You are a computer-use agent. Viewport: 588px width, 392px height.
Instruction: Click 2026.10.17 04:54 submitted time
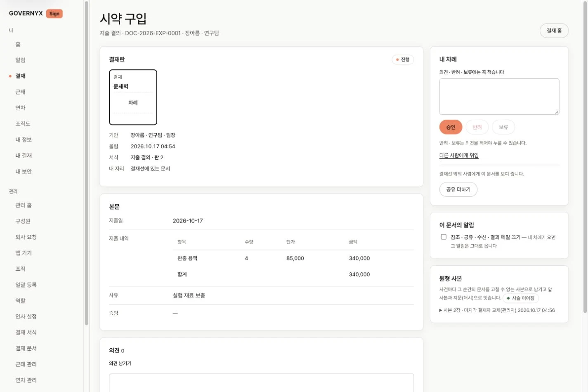[x=153, y=146]
